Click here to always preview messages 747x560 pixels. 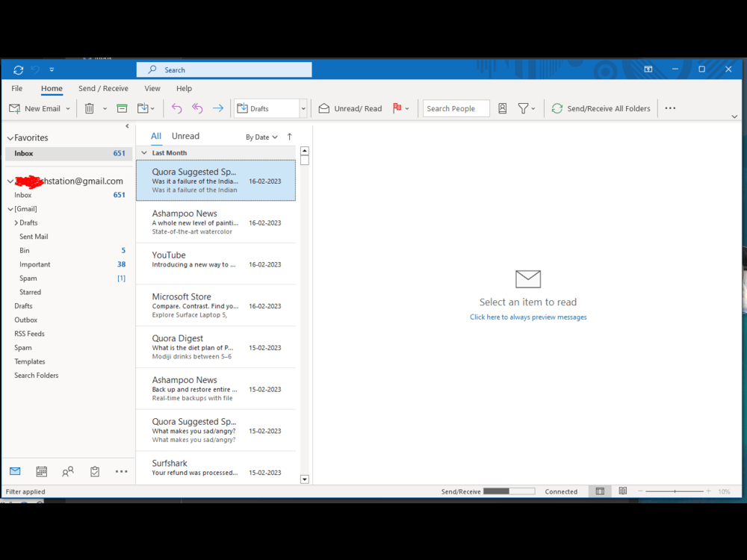pyautogui.click(x=528, y=317)
